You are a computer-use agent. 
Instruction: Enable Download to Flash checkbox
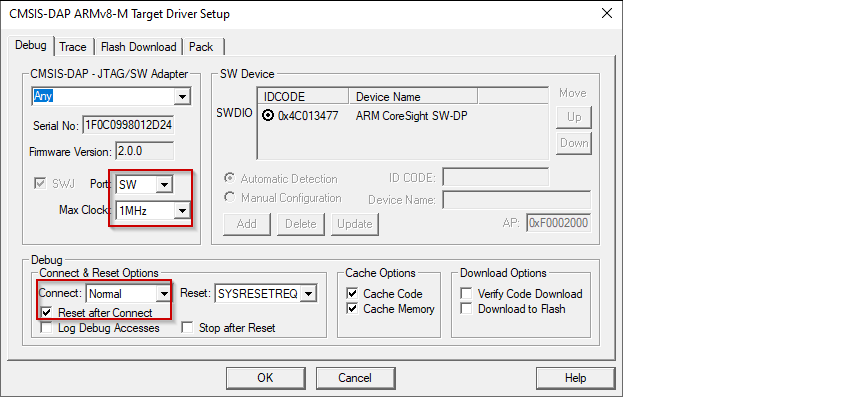[466, 309]
